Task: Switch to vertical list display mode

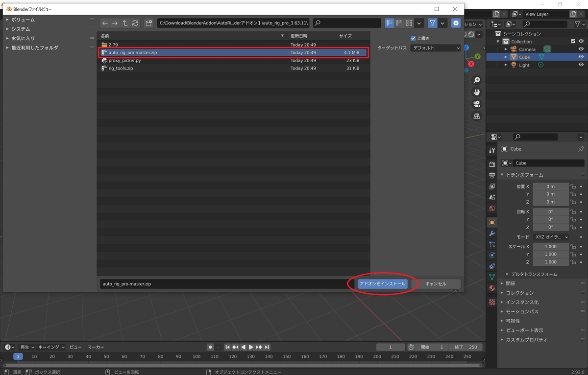Action: coord(390,23)
